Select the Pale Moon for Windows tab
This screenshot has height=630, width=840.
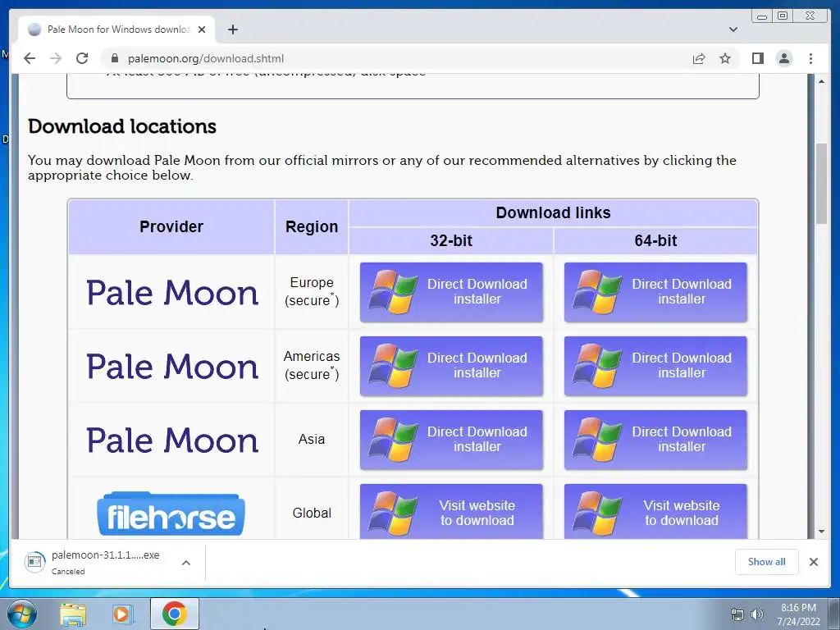tap(116, 30)
